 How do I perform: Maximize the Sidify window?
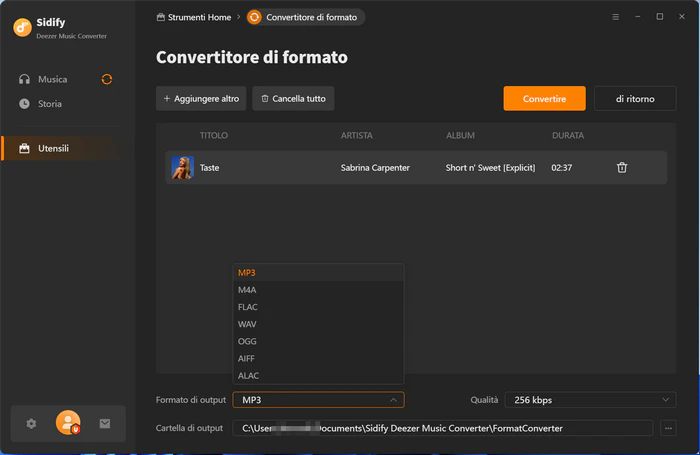click(659, 17)
